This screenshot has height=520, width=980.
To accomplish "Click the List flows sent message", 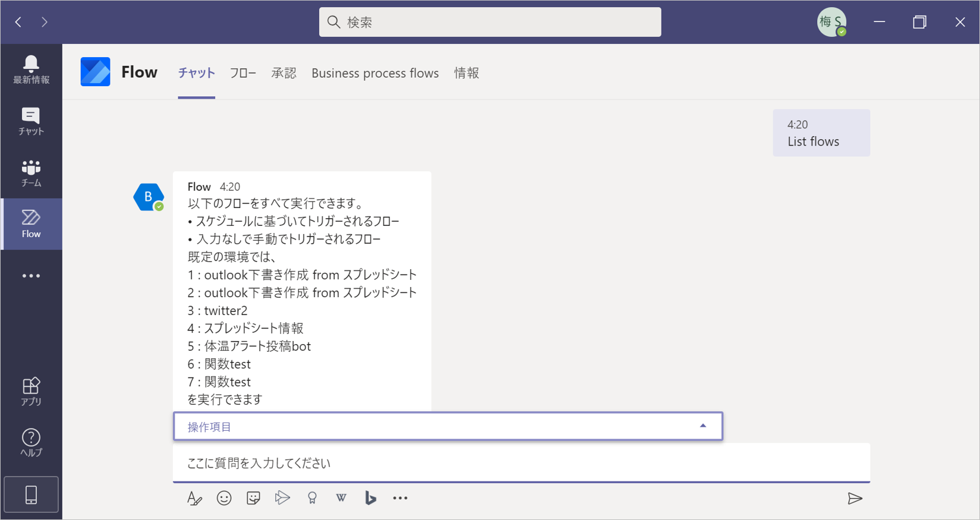I will pos(821,133).
